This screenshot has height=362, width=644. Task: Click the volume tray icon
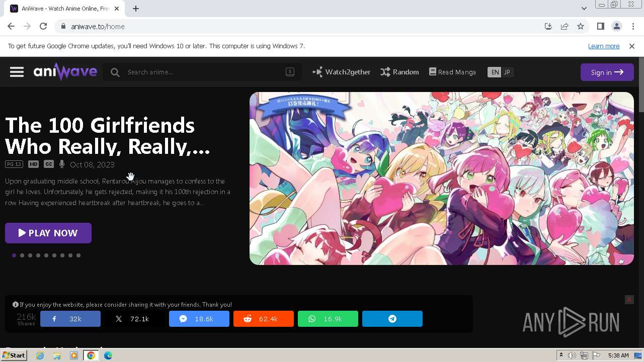coord(572,355)
